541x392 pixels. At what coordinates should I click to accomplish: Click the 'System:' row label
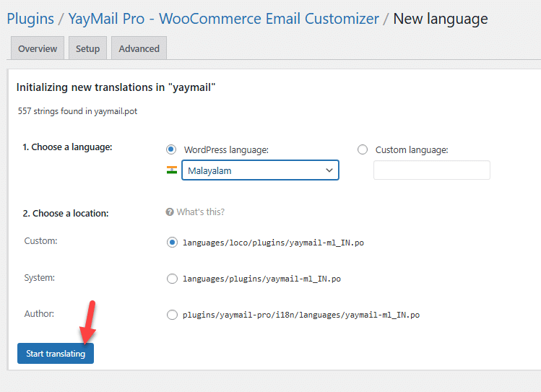(x=39, y=277)
